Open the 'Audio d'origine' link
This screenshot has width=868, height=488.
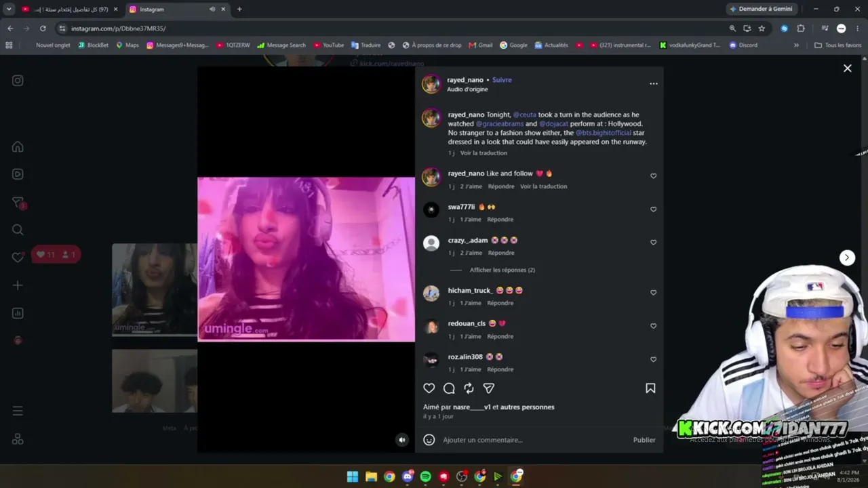[x=467, y=89]
